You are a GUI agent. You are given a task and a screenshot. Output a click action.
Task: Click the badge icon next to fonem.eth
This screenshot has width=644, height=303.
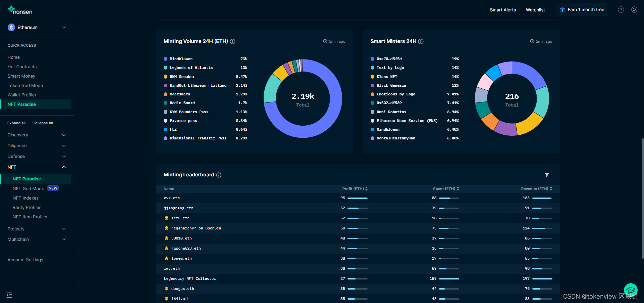click(166, 258)
